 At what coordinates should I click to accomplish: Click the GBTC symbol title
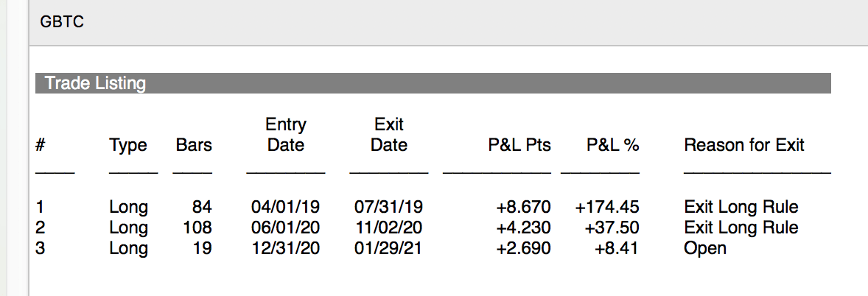(62, 23)
